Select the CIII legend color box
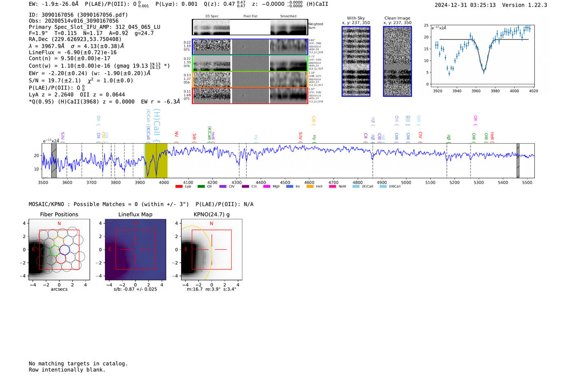 tap(246, 186)
